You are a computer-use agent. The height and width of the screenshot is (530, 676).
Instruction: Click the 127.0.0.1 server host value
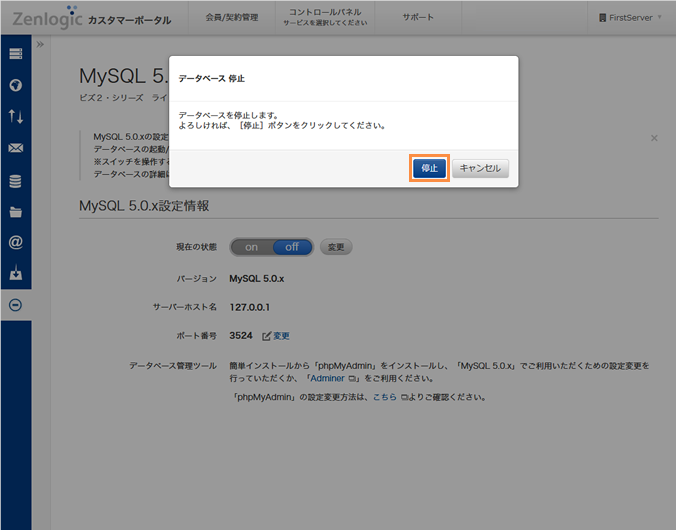(x=250, y=307)
